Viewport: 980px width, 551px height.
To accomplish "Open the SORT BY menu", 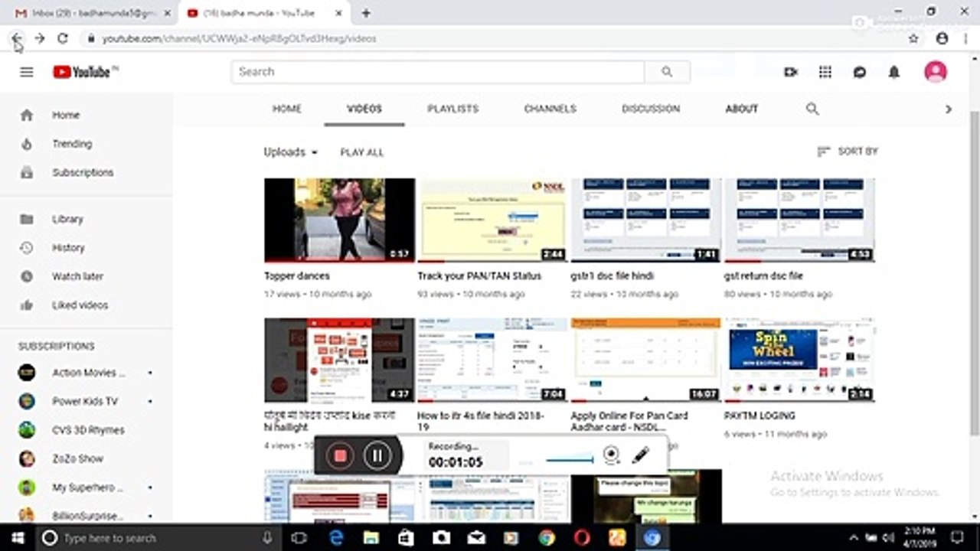I will click(848, 152).
